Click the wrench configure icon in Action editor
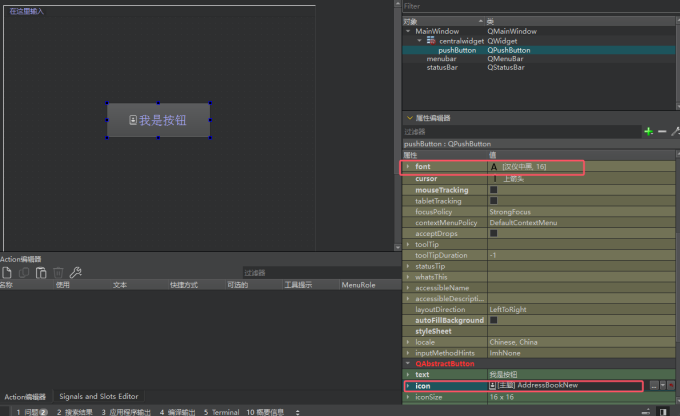Viewport: 680px width, 416px height. click(75, 272)
